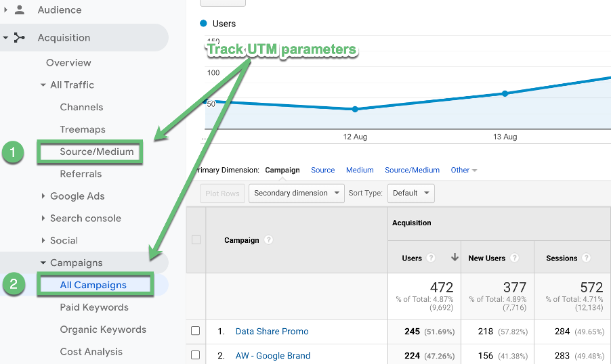The width and height of the screenshot is (611, 364).
Task: Click users value 245 for Data Share Promo
Action: 412,332
